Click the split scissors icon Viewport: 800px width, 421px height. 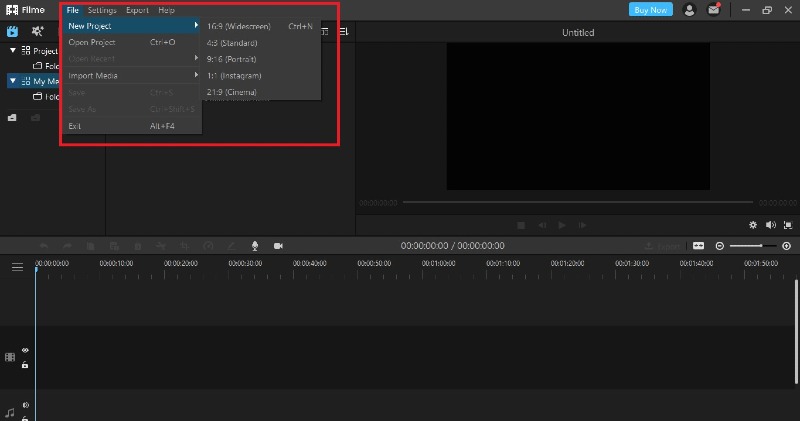pos(161,246)
